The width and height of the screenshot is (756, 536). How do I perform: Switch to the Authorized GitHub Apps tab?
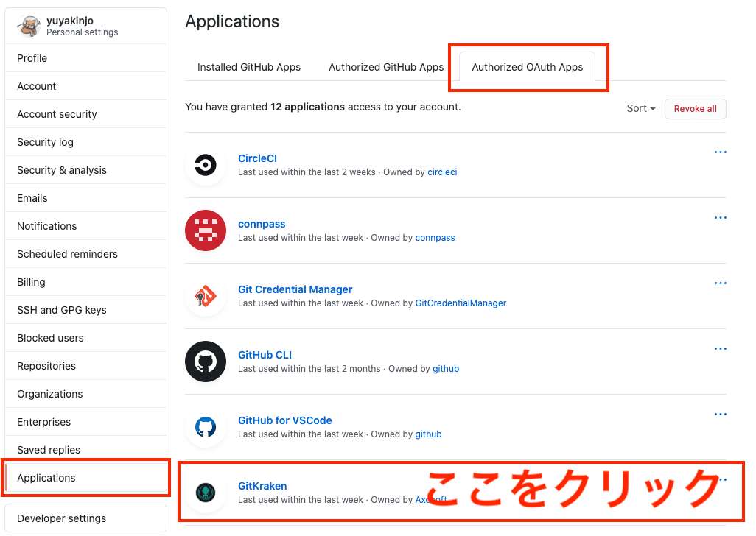[385, 67]
